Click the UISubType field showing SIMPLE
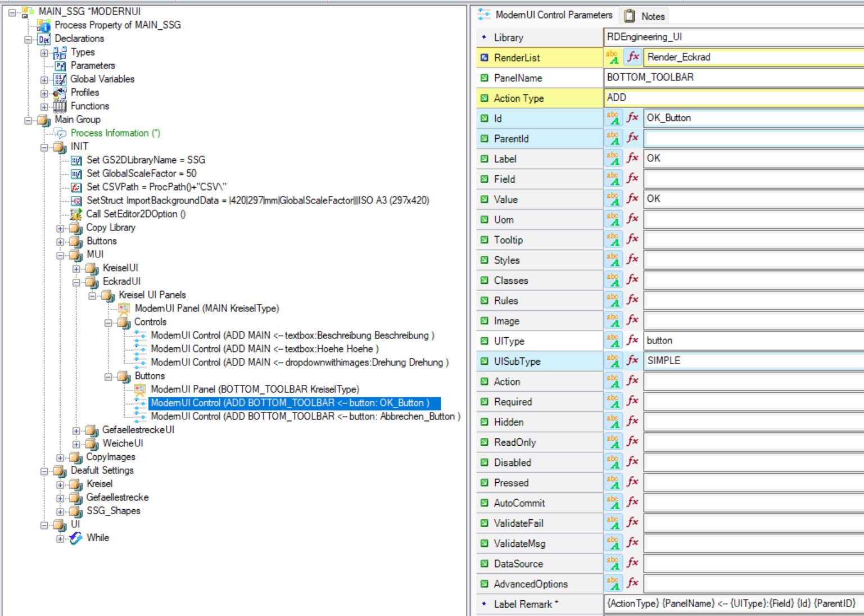 [x=753, y=361]
